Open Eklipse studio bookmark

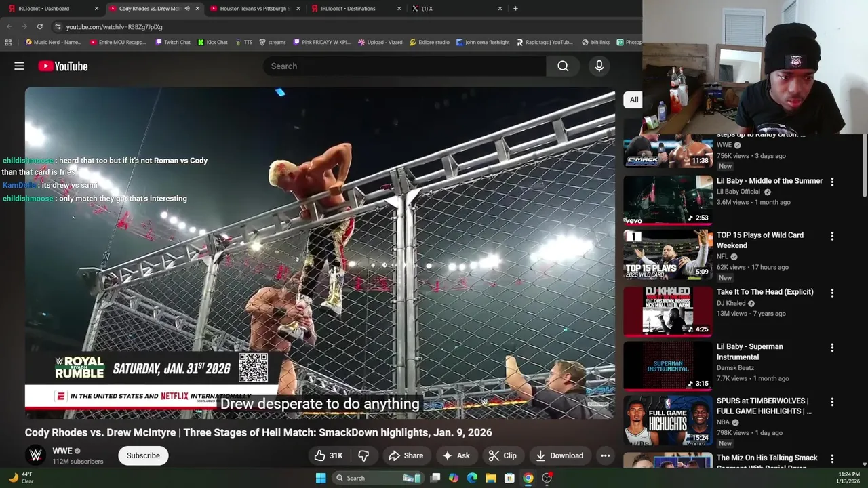click(429, 42)
